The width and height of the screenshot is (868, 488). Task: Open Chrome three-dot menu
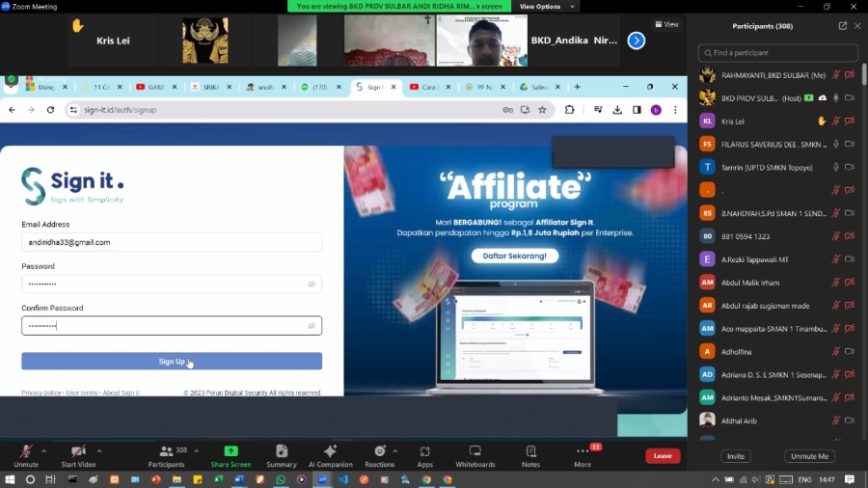675,110
